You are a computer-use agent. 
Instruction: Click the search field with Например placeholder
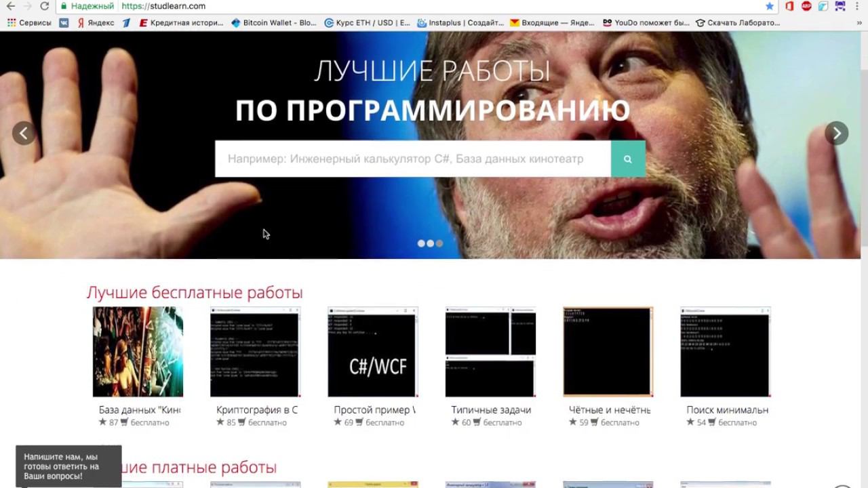point(413,159)
